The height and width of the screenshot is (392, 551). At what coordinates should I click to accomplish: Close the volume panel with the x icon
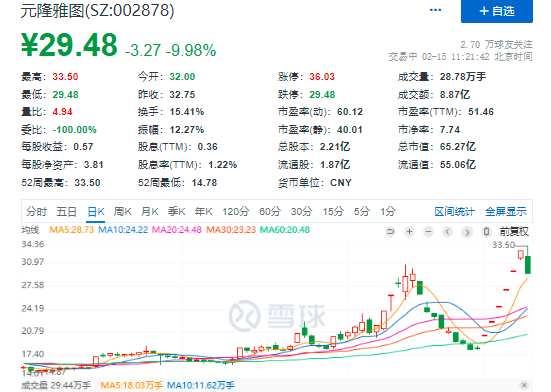(524, 385)
